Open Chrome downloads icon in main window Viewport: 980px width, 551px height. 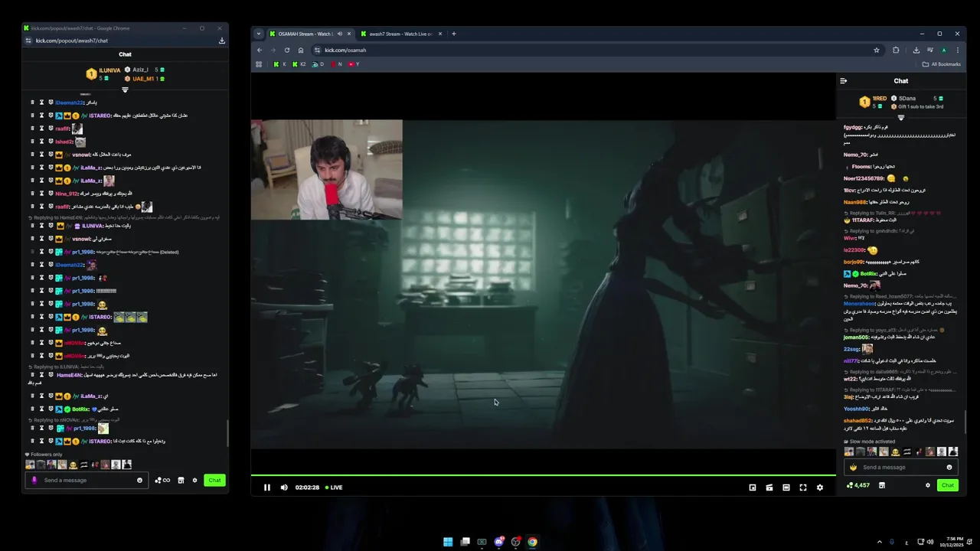coord(916,51)
